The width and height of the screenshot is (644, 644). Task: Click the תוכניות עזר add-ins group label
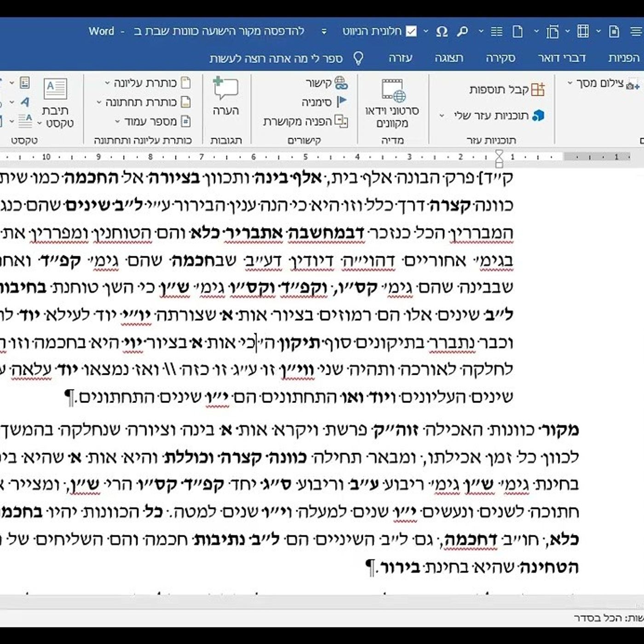(x=491, y=140)
